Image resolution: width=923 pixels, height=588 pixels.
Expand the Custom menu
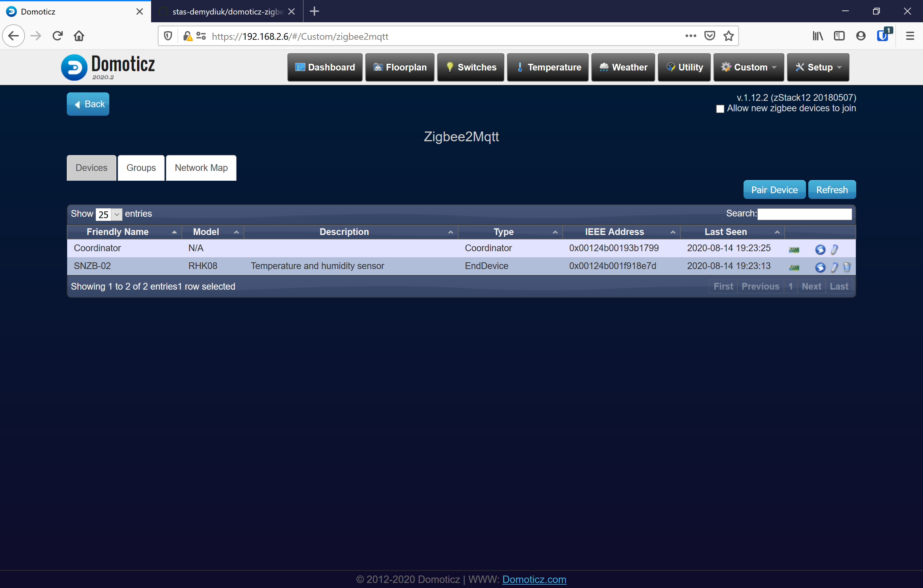click(x=748, y=67)
